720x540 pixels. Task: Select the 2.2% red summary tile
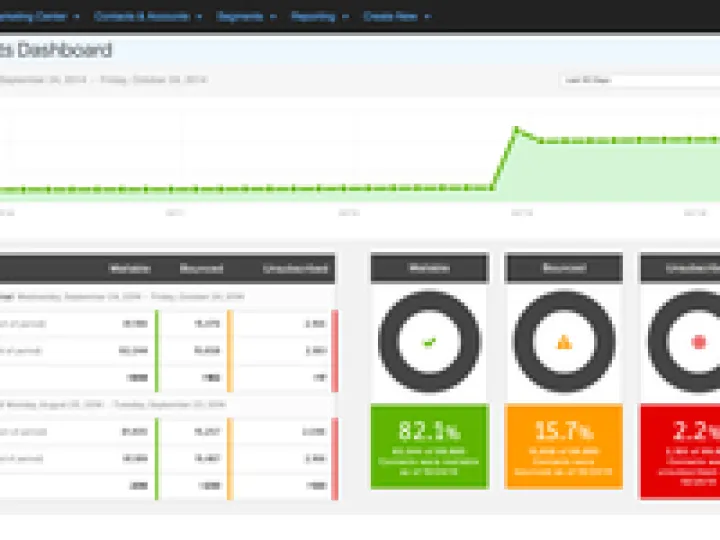(x=680, y=452)
